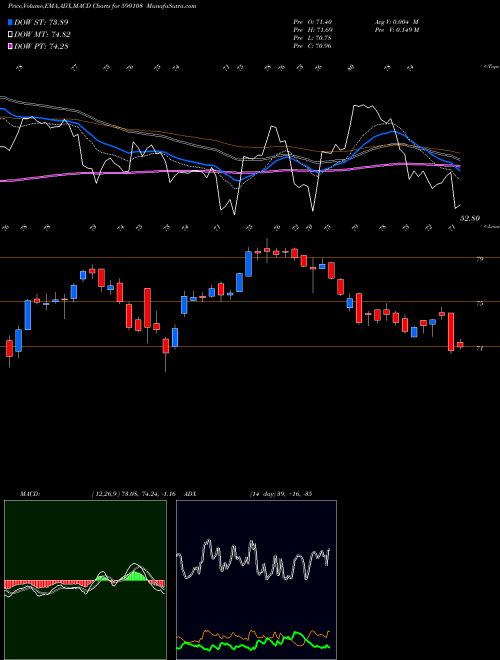The height and width of the screenshot is (660, 500).
Task: Click ADX values '(14 day) 39, +16, -35'
Action: (x=281, y=494)
